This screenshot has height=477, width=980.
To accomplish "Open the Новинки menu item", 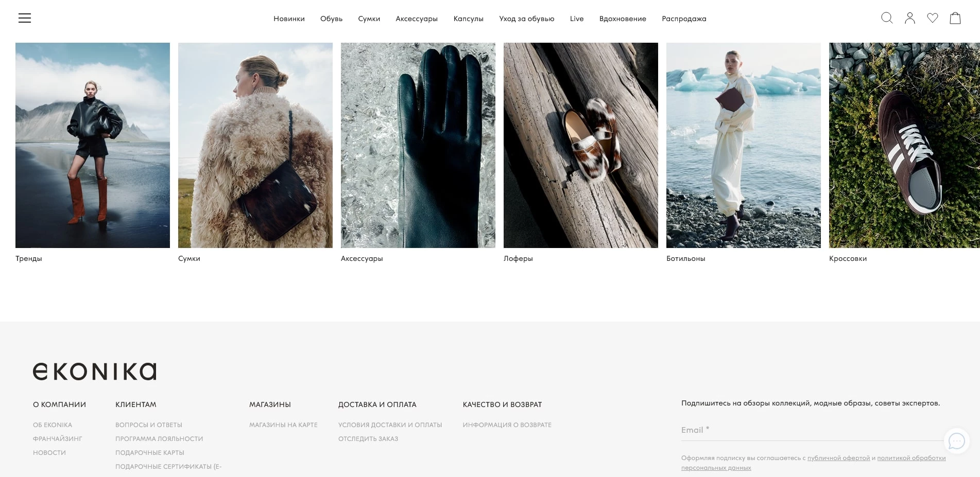I will [x=289, y=19].
